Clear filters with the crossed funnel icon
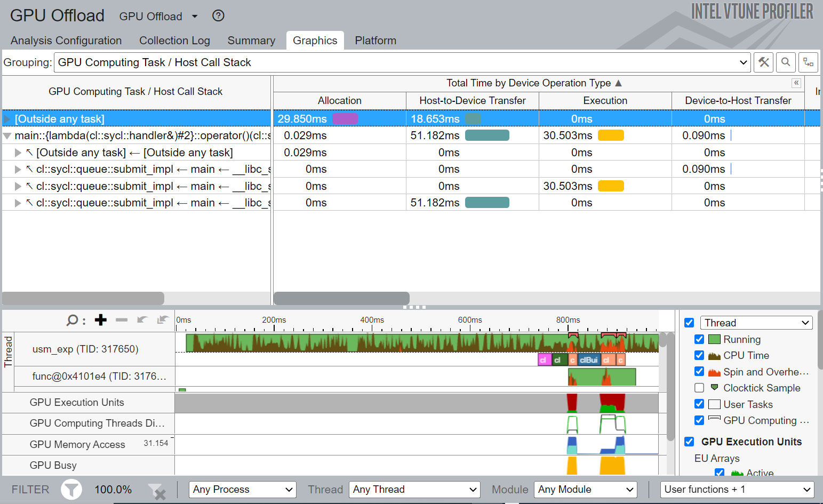This screenshot has height=504, width=823. coord(157,491)
